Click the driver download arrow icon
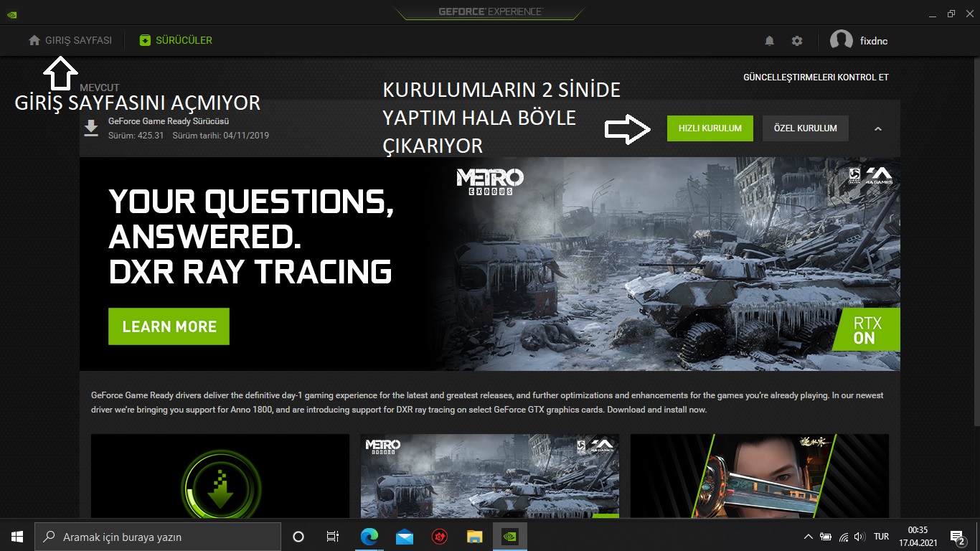The image size is (980, 551). [91, 128]
